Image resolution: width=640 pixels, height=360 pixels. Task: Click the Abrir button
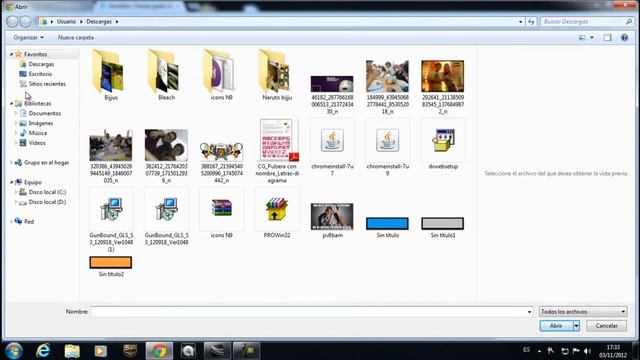pyautogui.click(x=556, y=326)
